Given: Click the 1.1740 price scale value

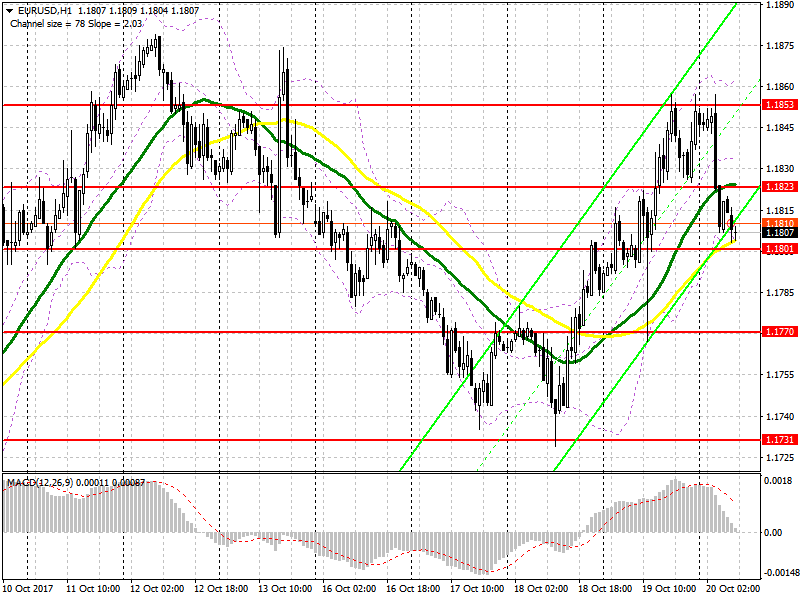Looking at the screenshot, I should click(780, 417).
